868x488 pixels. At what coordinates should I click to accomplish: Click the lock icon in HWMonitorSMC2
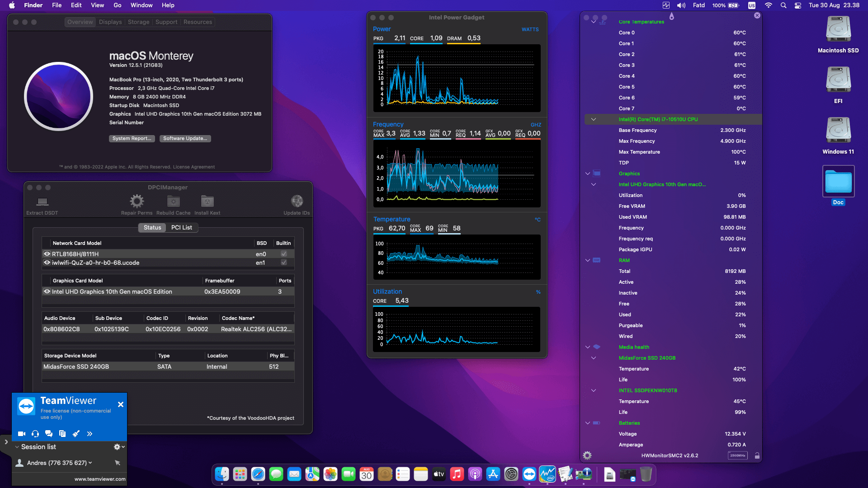click(756, 455)
